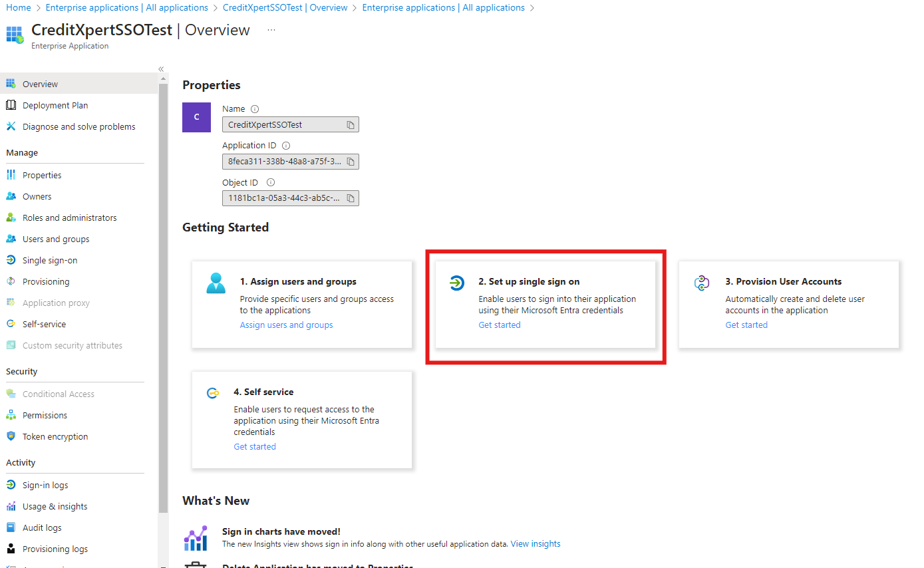
Task: Click the Provision User Accounts card icon
Action: coord(702,283)
